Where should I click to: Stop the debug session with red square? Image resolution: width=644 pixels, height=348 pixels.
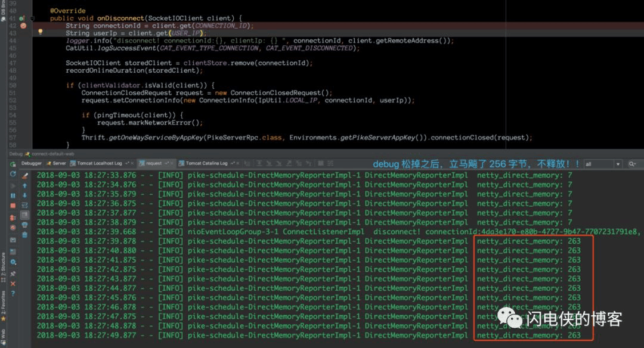pyautogui.click(x=13, y=206)
